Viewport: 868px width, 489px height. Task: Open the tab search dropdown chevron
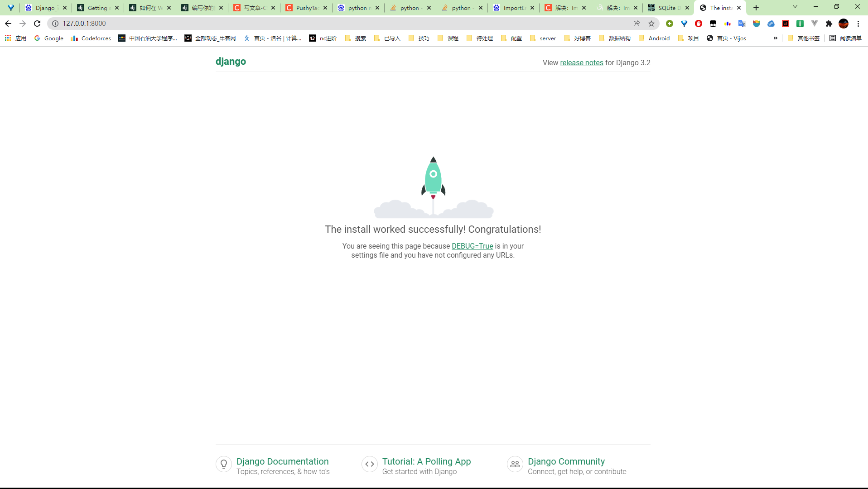click(795, 7)
